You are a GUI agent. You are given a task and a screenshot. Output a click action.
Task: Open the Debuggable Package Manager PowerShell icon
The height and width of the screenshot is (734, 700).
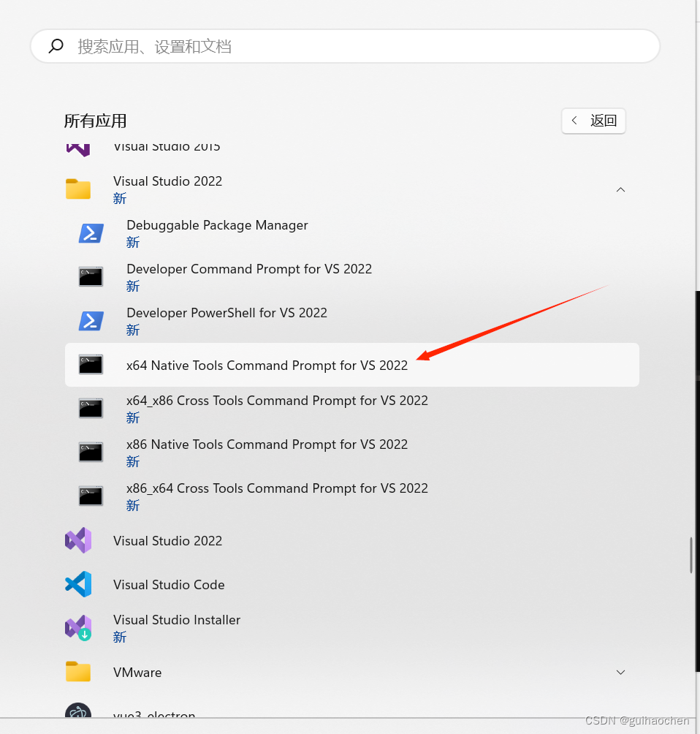tap(91, 233)
